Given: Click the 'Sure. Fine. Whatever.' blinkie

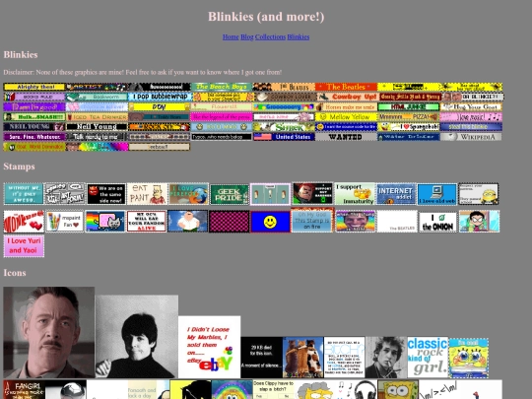Looking at the screenshot, I should 34,137.
